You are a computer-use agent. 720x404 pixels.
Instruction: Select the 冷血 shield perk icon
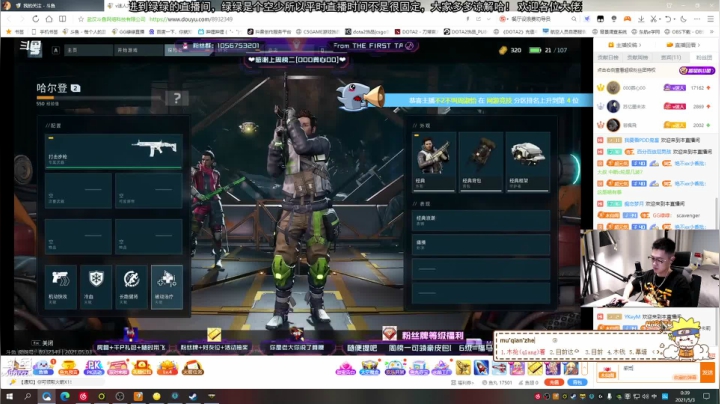tap(96, 286)
